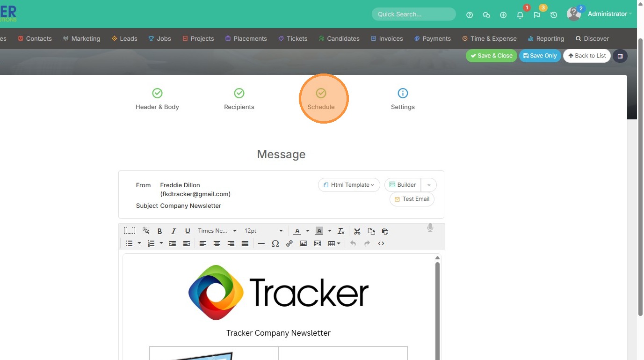Select the Tracker logo image in editor
This screenshot has width=644, height=360.
click(278, 293)
